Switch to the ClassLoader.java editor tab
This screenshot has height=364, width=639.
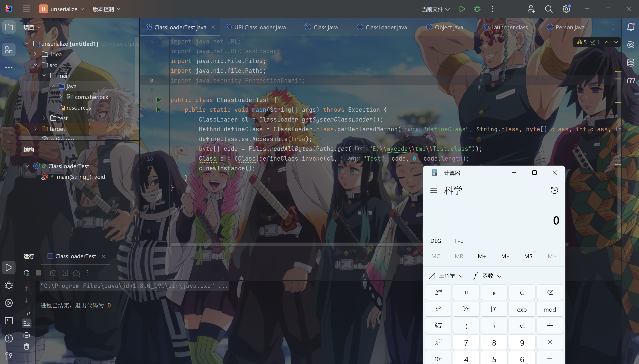(382, 27)
